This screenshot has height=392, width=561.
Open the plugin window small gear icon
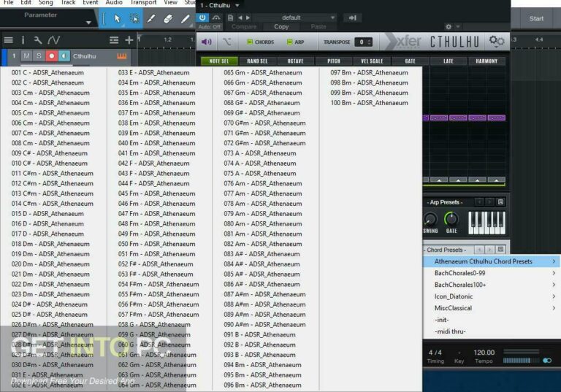(x=449, y=26)
